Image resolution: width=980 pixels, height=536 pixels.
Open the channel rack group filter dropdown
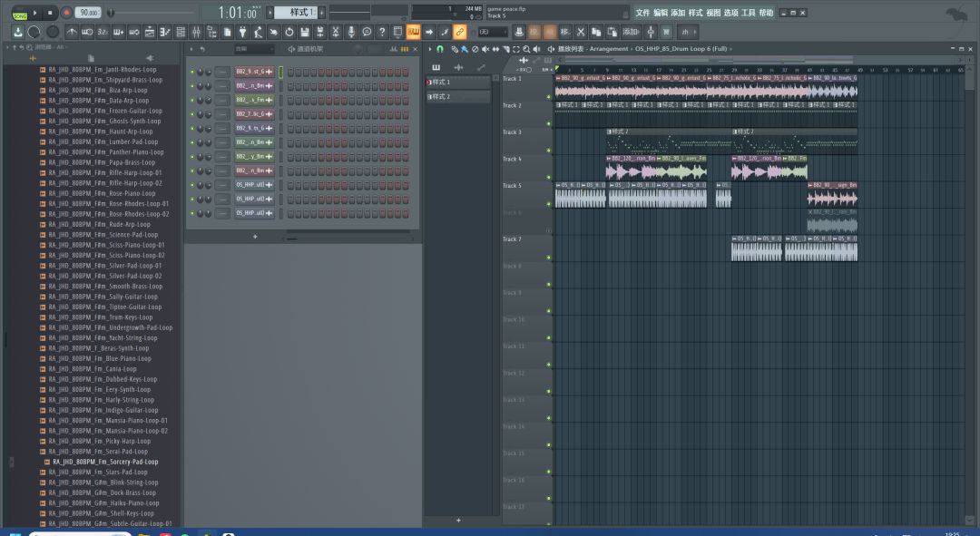click(253, 49)
